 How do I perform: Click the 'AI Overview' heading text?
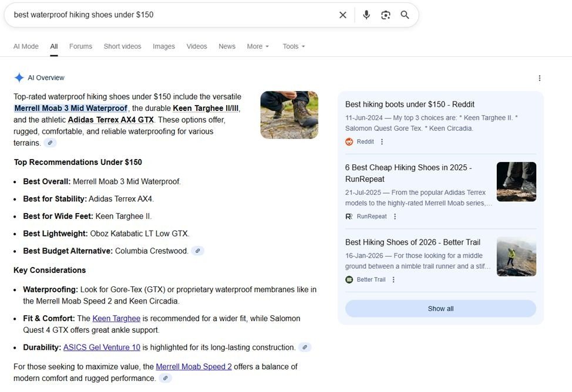click(x=46, y=77)
